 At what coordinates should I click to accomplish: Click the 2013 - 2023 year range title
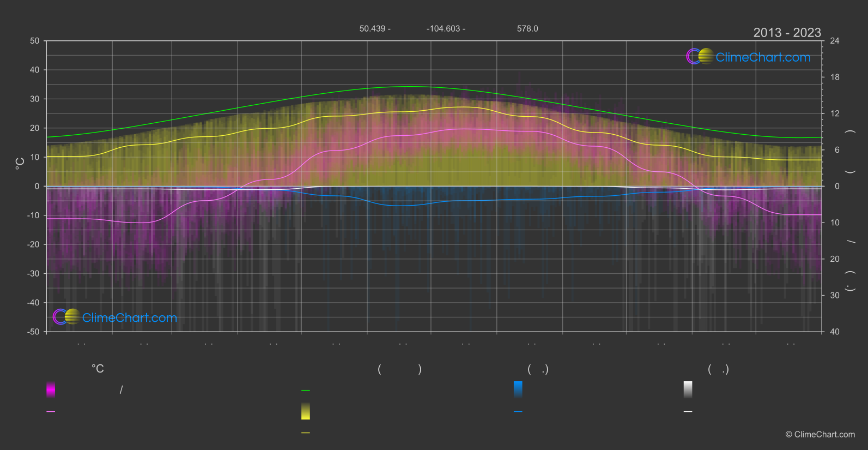point(787,33)
